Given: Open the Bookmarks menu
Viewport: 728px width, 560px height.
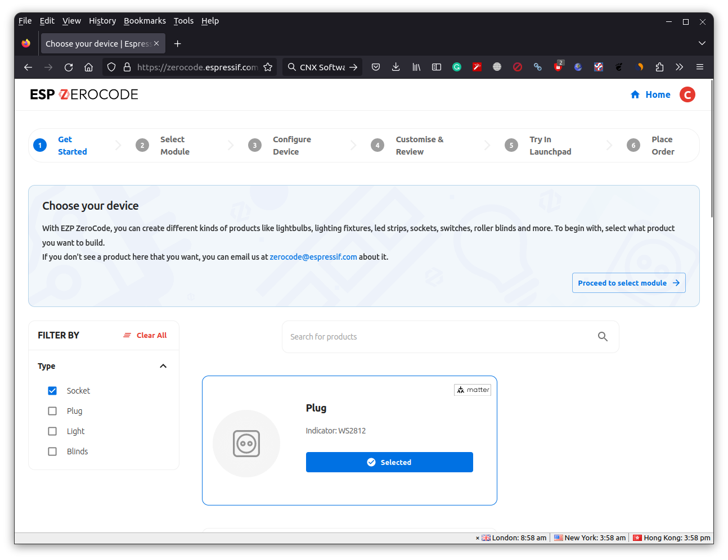Looking at the screenshot, I should click(x=145, y=21).
